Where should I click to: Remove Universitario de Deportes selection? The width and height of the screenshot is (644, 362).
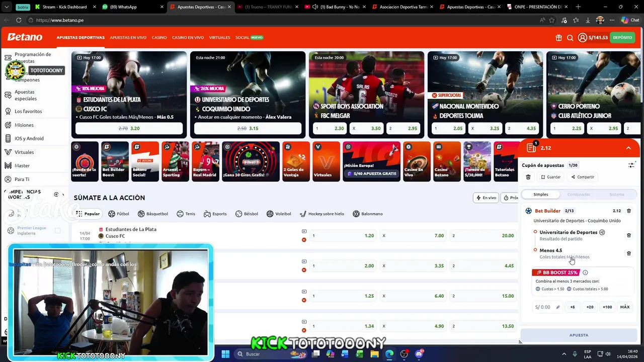tap(628, 235)
